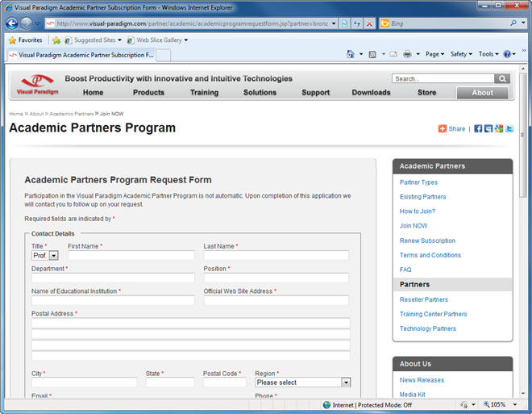Click the page vertical scrollbar thumb
Image resolution: width=532 pixels, height=414 pixels.
[x=523, y=135]
